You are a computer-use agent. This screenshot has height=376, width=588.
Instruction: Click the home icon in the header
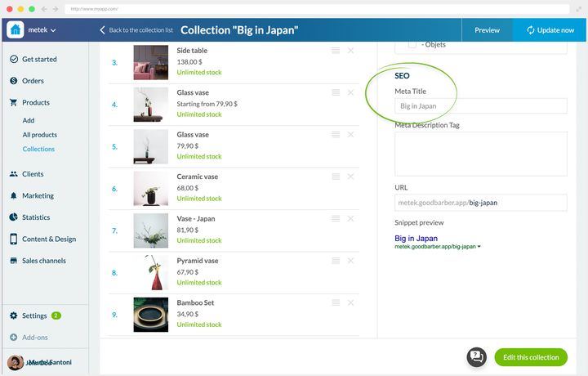coord(16,29)
